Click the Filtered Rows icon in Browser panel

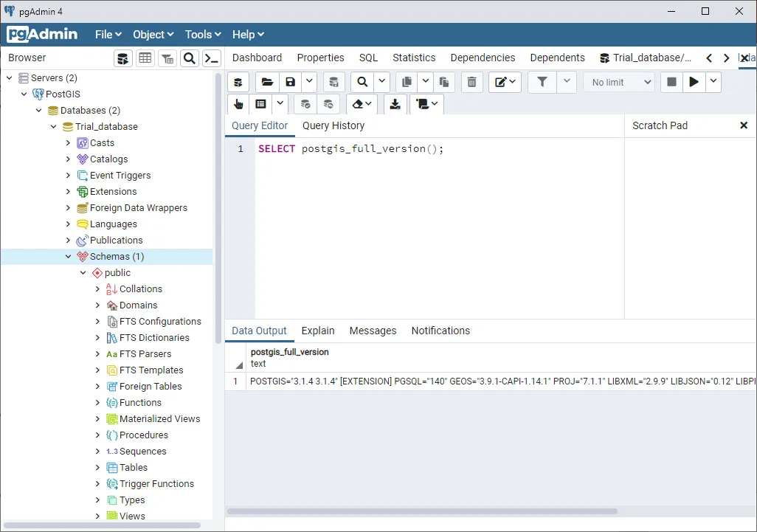167,58
